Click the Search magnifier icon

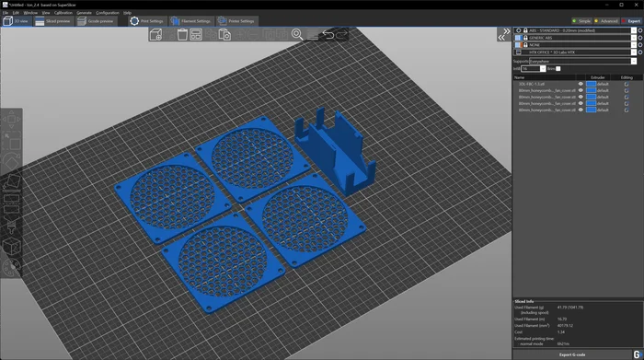tap(297, 34)
